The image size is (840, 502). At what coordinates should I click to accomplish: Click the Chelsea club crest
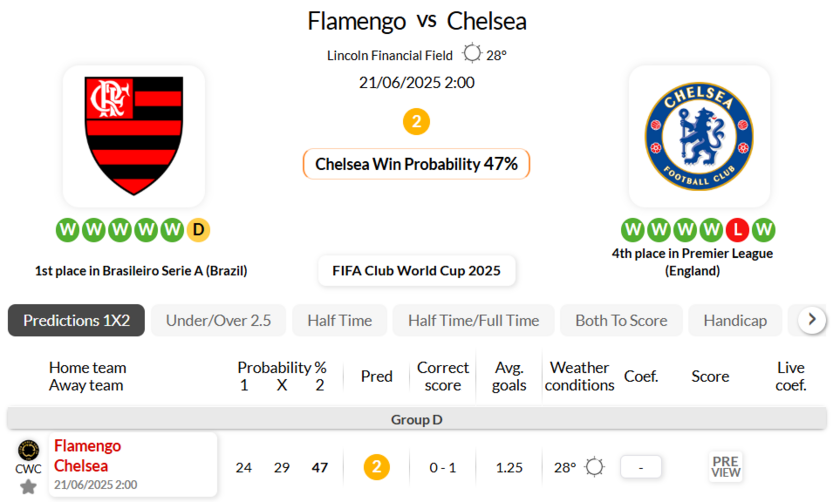pos(699,135)
